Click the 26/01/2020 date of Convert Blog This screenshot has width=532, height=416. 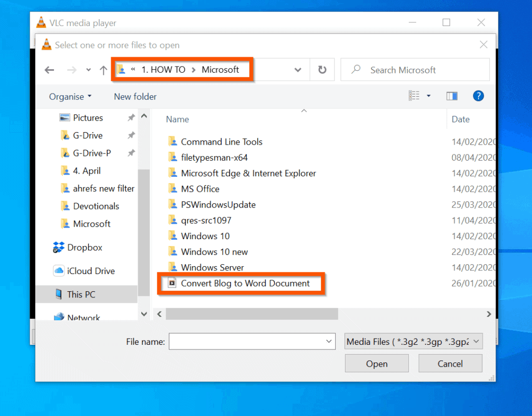tap(473, 283)
